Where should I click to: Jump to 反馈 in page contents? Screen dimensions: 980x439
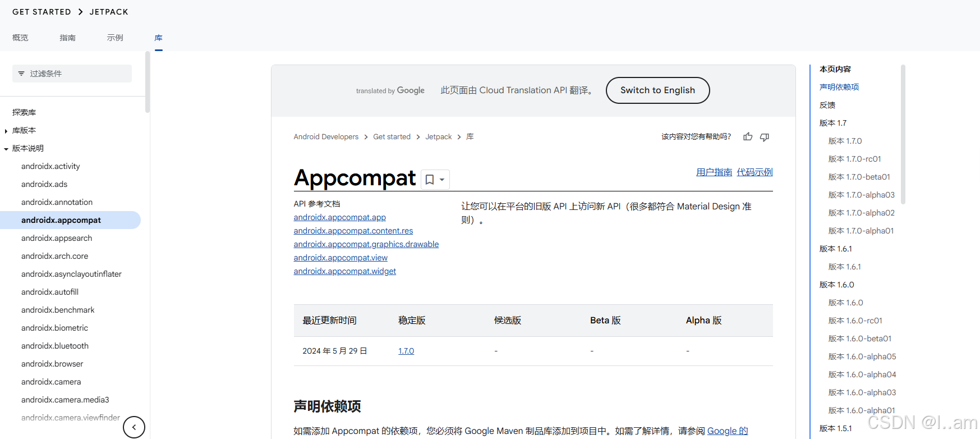(827, 105)
